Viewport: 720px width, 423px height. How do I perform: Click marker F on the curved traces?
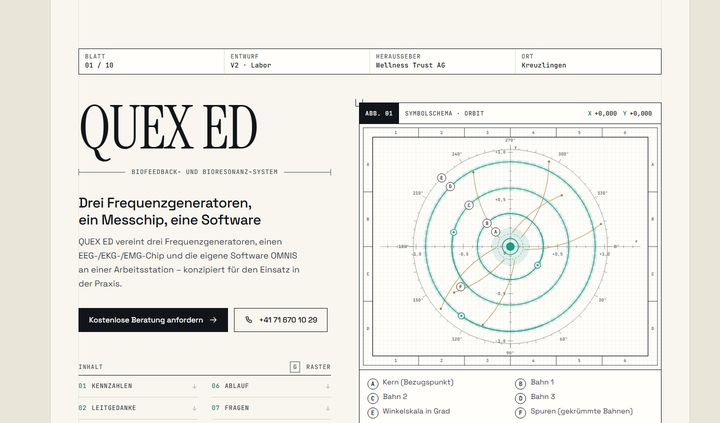pyautogui.click(x=461, y=287)
